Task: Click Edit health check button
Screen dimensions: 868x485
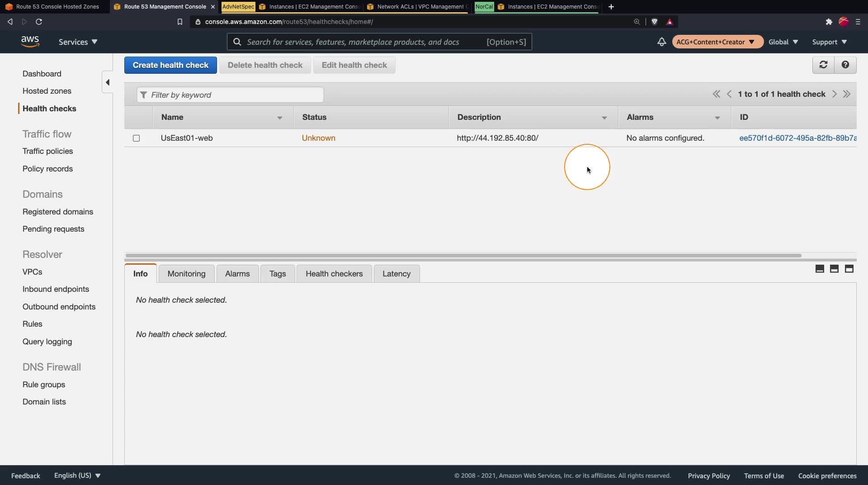Action: [x=354, y=65]
